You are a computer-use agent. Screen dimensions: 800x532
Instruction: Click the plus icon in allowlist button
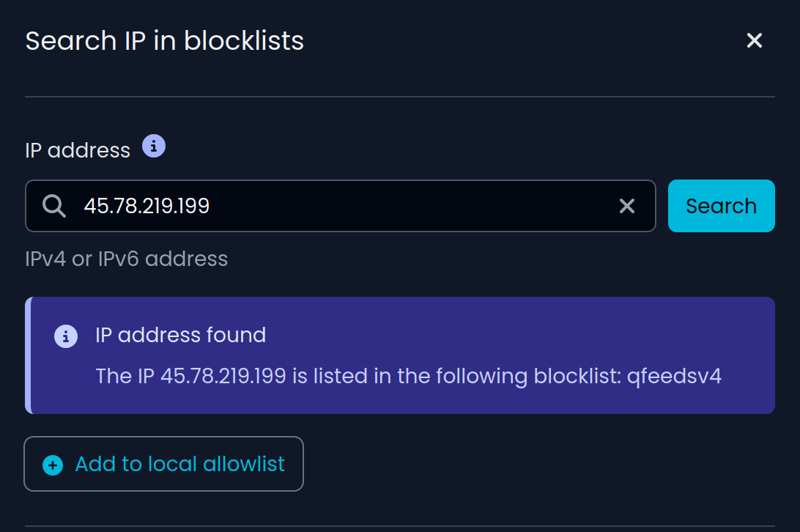pyautogui.click(x=53, y=465)
